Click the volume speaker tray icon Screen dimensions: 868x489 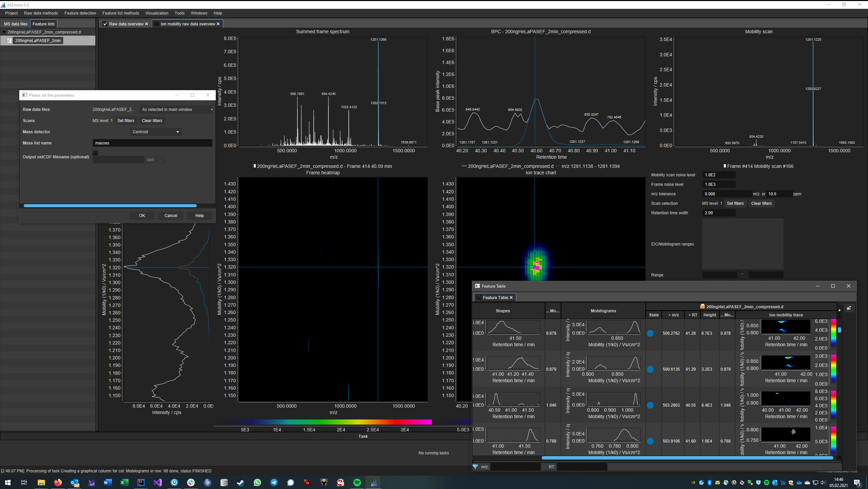click(823, 483)
